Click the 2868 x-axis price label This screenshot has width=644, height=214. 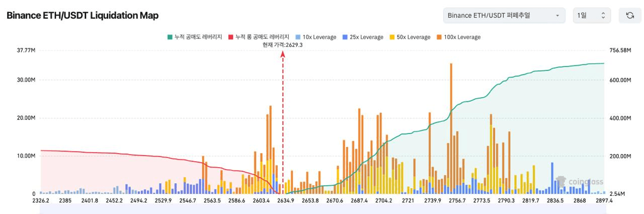pyautogui.click(x=580, y=200)
